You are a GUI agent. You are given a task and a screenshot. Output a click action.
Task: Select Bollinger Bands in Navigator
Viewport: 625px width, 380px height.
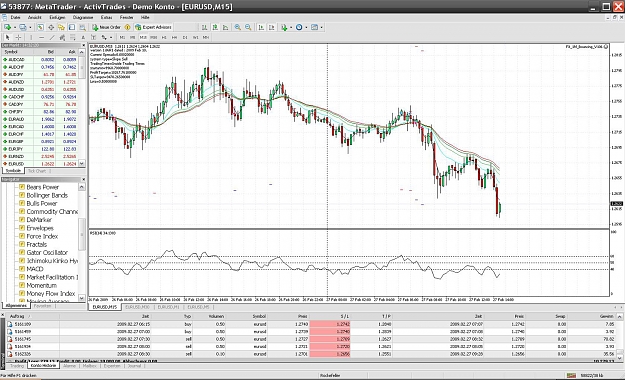47,195
